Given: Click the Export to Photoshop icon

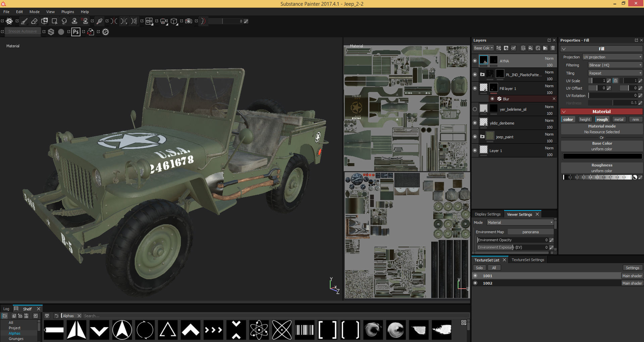Looking at the screenshot, I should click(76, 32).
